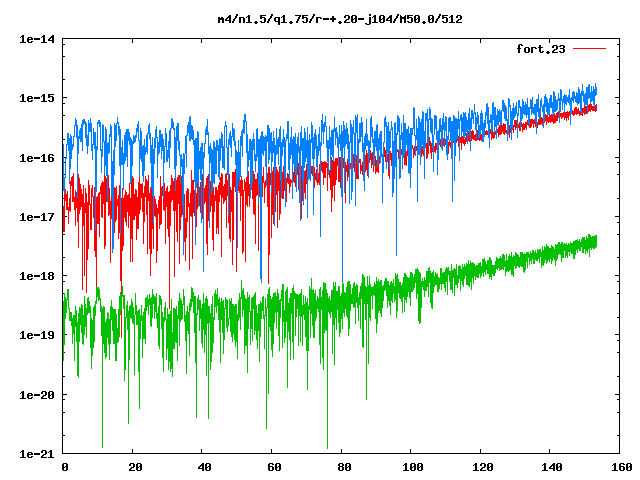Image resolution: width=640 pixels, height=480 pixels.
Task: Click the 1e-21 y-axis label
Action: pos(37,454)
